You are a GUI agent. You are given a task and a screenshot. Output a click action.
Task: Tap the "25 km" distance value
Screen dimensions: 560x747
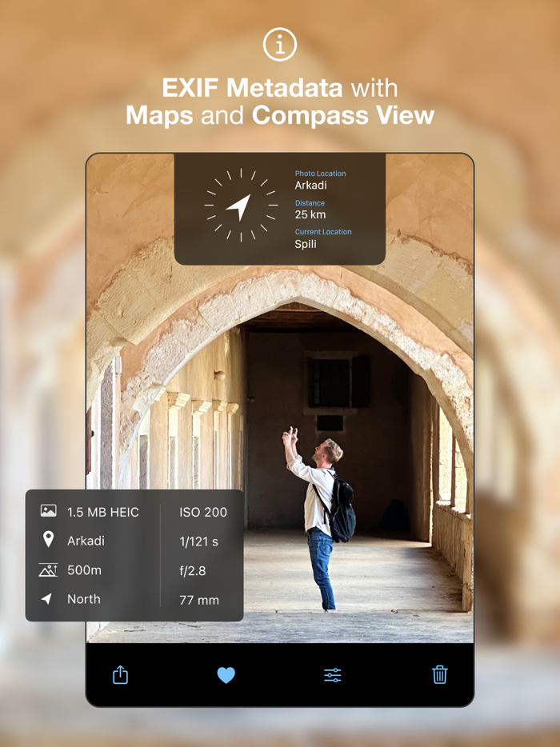pyautogui.click(x=310, y=214)
